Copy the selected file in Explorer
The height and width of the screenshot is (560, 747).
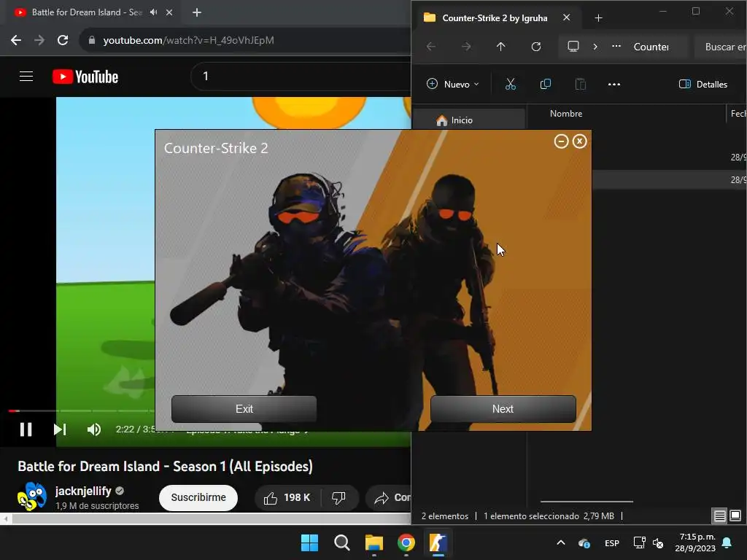546,85
